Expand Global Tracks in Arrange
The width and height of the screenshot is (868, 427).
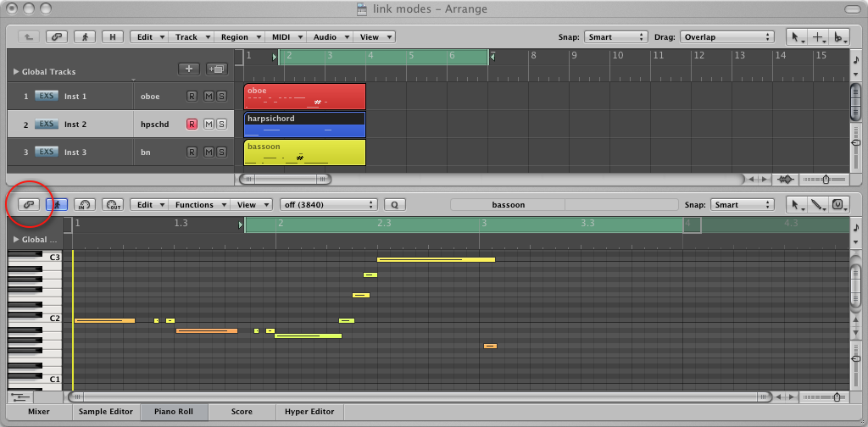tap(16, 71)
